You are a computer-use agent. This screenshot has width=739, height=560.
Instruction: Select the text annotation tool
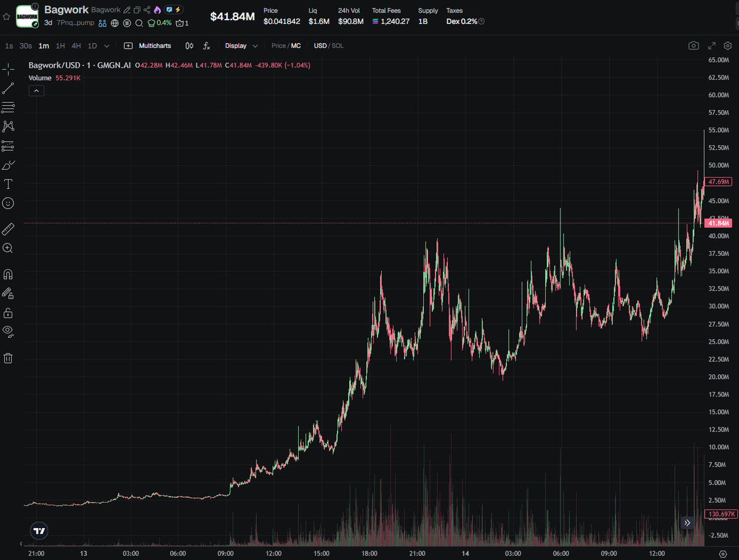(x=8, y=183)
